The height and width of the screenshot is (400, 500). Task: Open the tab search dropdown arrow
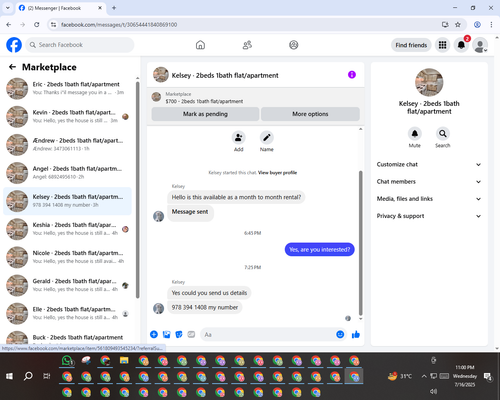pyautogui.click(x=8, y=8)
